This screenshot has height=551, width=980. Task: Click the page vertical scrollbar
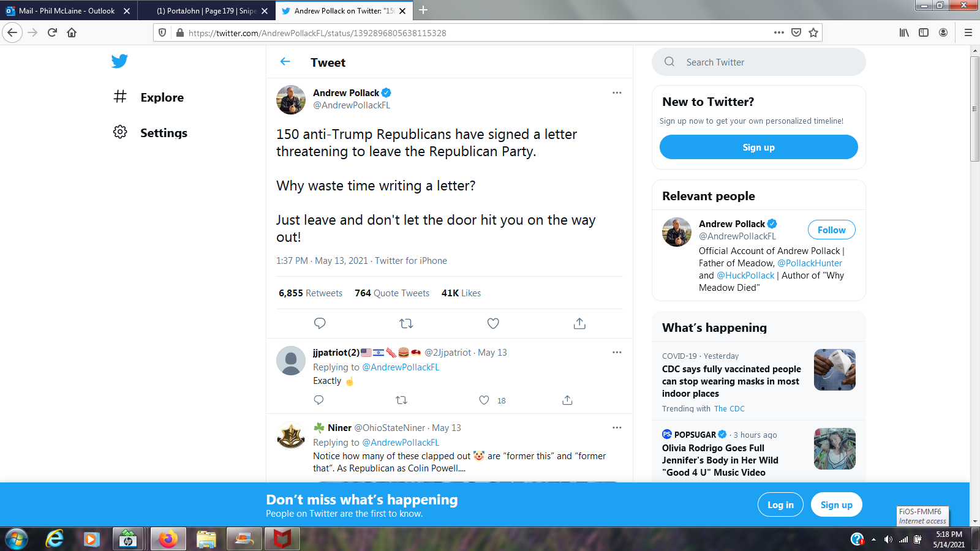pos(974,109)
